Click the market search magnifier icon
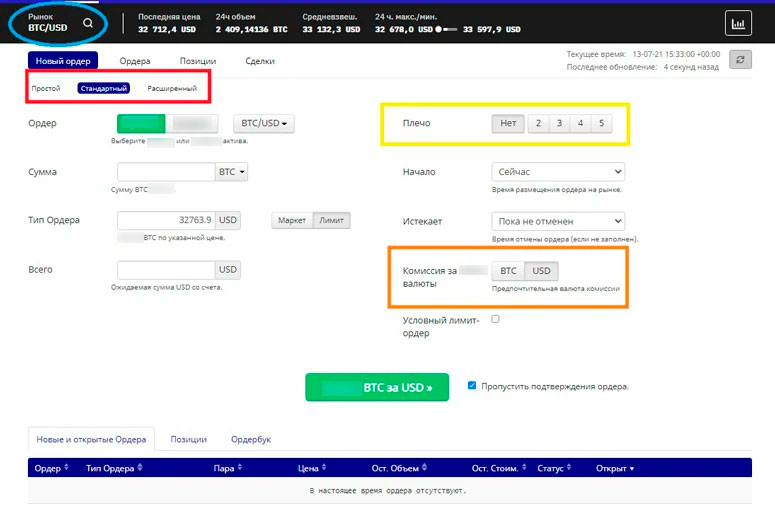 coord(88,22)
